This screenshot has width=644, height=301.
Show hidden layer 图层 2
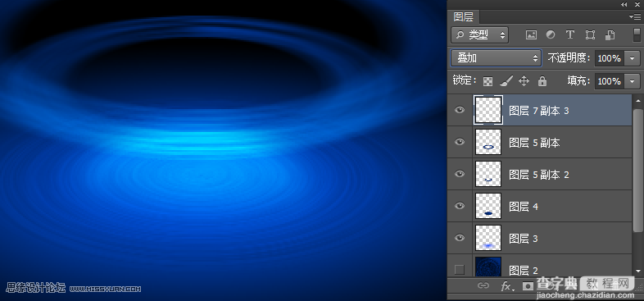(460, 270)
